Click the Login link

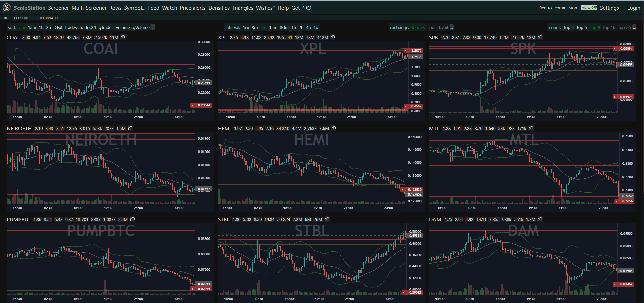click(x=633, y=8)
